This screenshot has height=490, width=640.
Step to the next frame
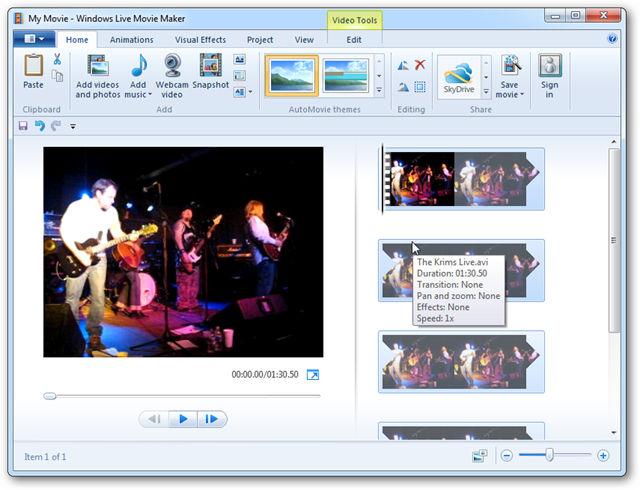212,419
